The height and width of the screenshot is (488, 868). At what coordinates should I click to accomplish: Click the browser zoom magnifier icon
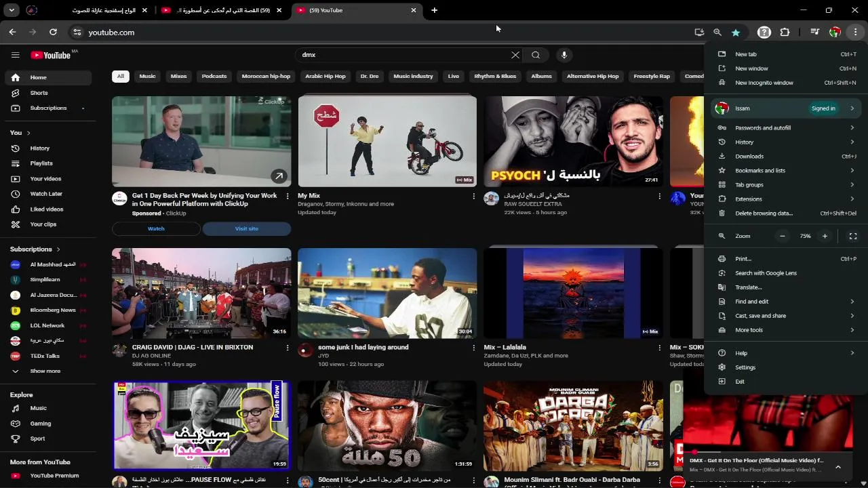click(717, 32)
